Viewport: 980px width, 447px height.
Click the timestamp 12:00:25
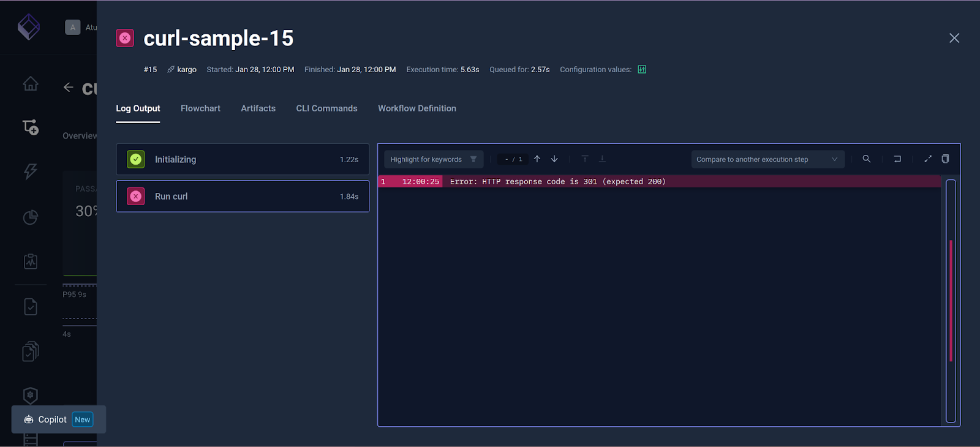point(421,181)
